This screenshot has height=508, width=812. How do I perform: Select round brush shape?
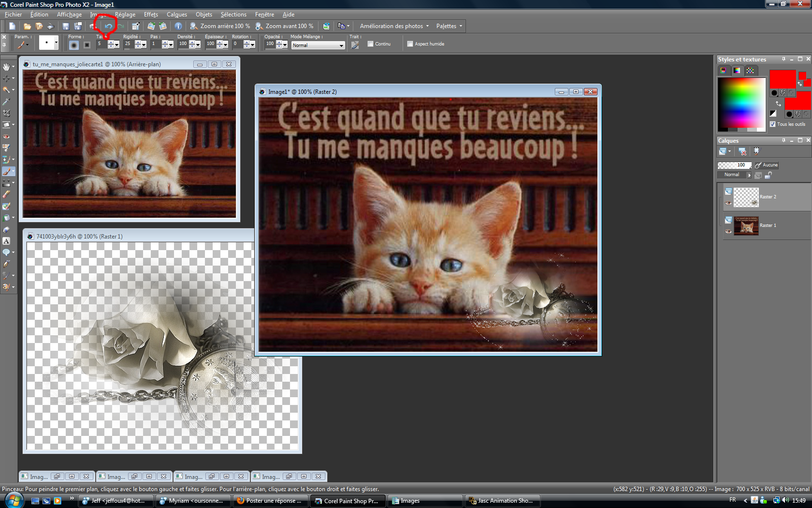coord(74,45)
